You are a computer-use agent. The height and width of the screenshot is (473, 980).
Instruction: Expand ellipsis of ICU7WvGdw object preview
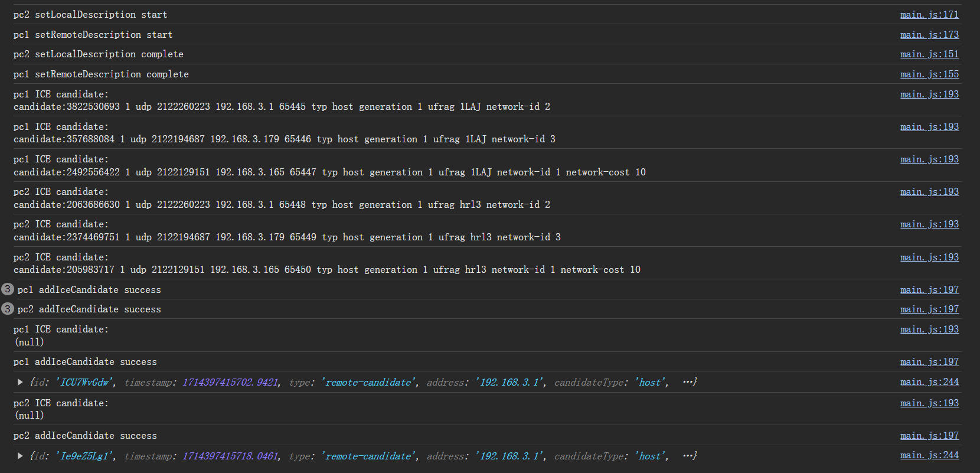coord(687,382)
